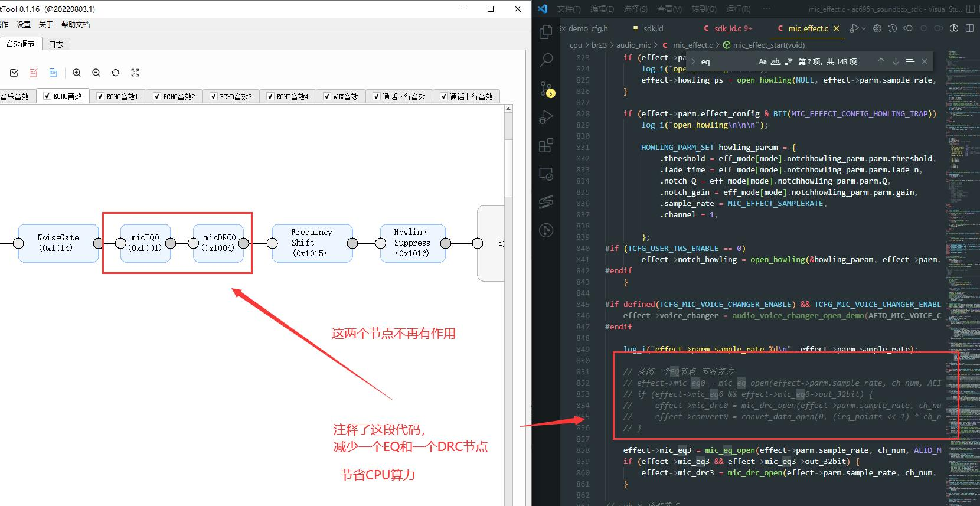Switch to 日志 tab
980x506 pixels.
click(56, 44)
